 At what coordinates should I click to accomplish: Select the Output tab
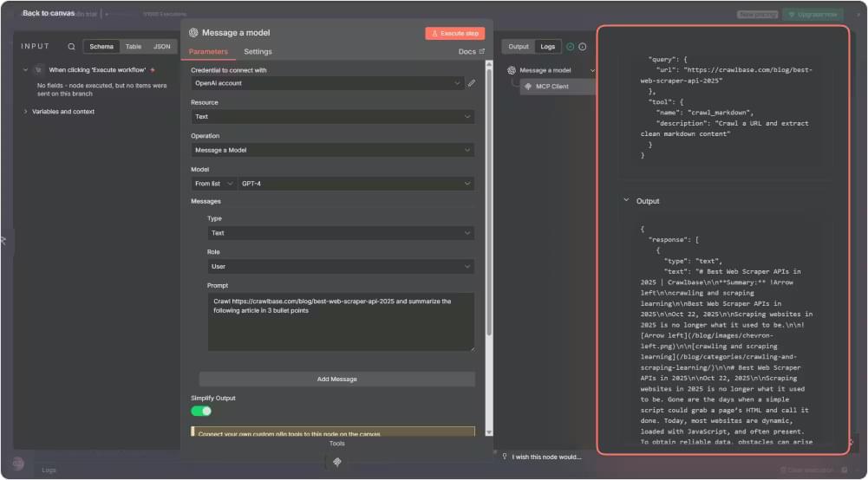[519, 47]
